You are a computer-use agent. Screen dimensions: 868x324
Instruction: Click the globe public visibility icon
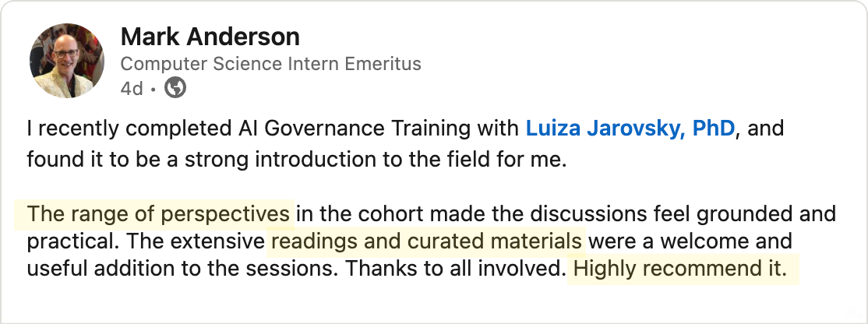[176, 89]
